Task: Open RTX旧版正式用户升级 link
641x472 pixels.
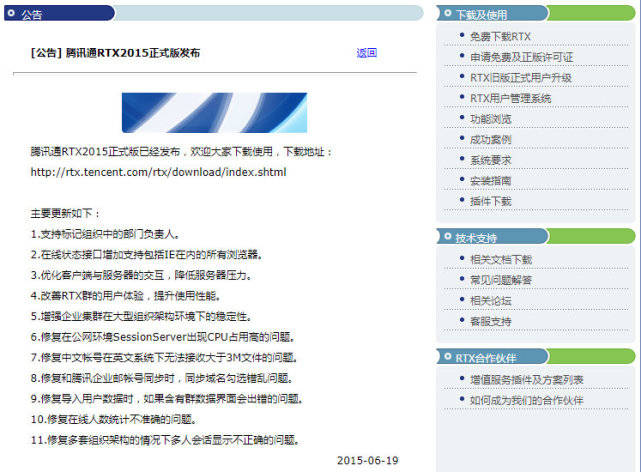Action: click(x=521, y=78)
